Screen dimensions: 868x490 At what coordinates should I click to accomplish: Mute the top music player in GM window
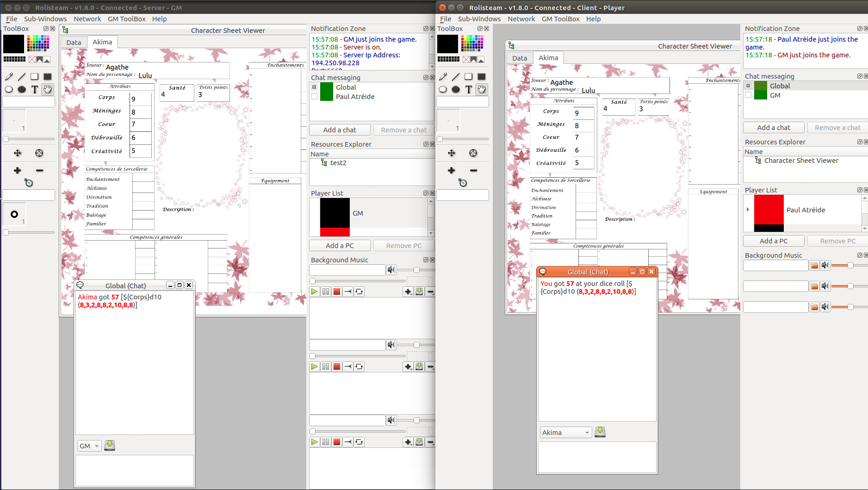tap(391, 270)
